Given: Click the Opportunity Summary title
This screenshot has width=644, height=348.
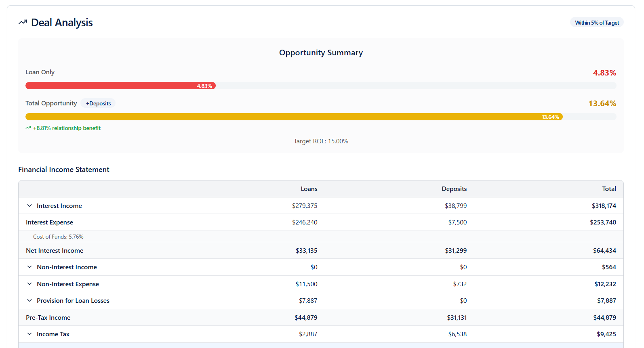Looking at the screenshot, I should 321,53.
